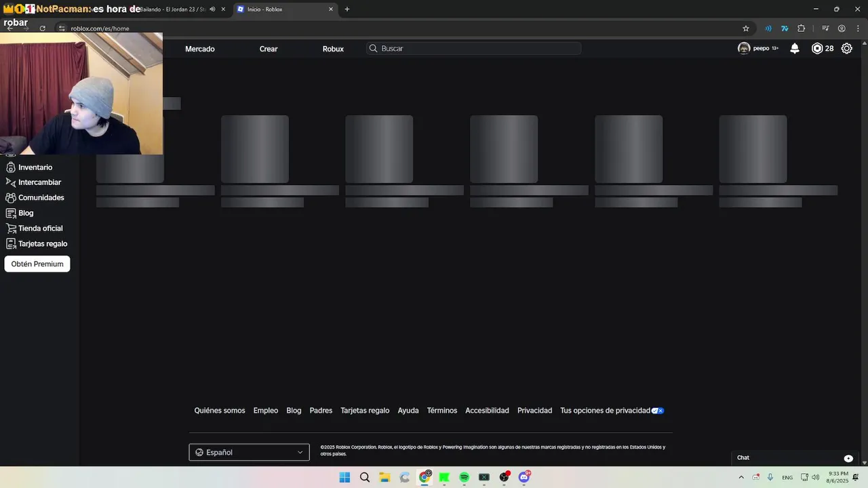868x488 pixels.
Task: Open the microphone tray icon
Action: coord(770,477)
